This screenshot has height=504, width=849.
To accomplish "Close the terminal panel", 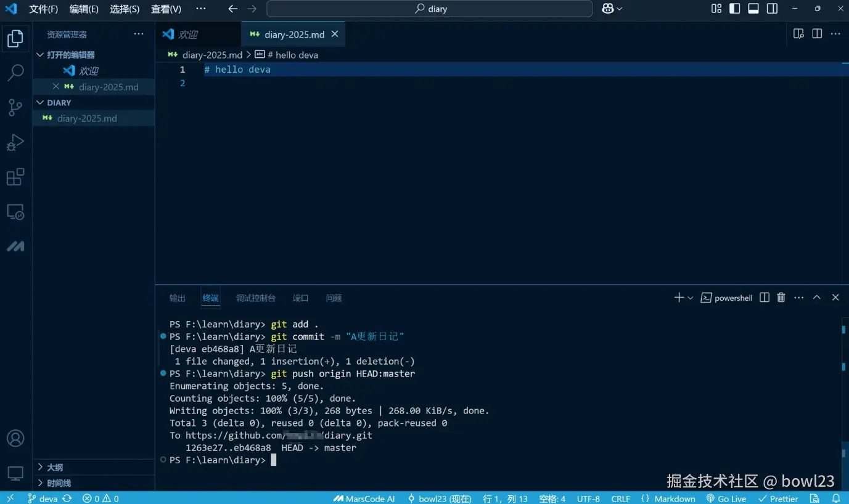I will click(835, 298).
